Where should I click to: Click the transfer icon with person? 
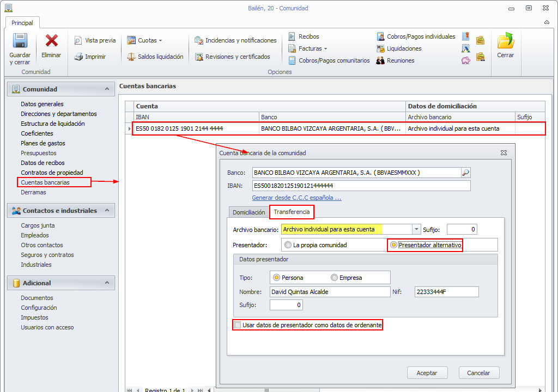pyautogui.click(x=481, y=57)
